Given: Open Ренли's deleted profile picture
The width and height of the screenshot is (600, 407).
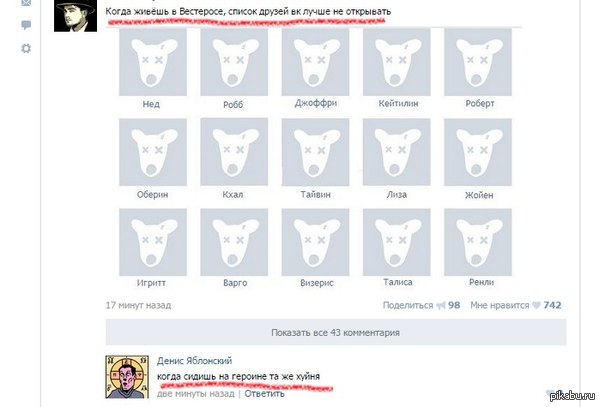Looking at the screenshot, I should pos(478,242).
